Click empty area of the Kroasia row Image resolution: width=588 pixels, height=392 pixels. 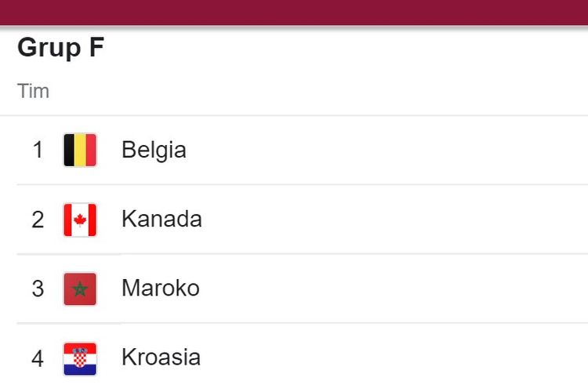click(x=394, y=358)
